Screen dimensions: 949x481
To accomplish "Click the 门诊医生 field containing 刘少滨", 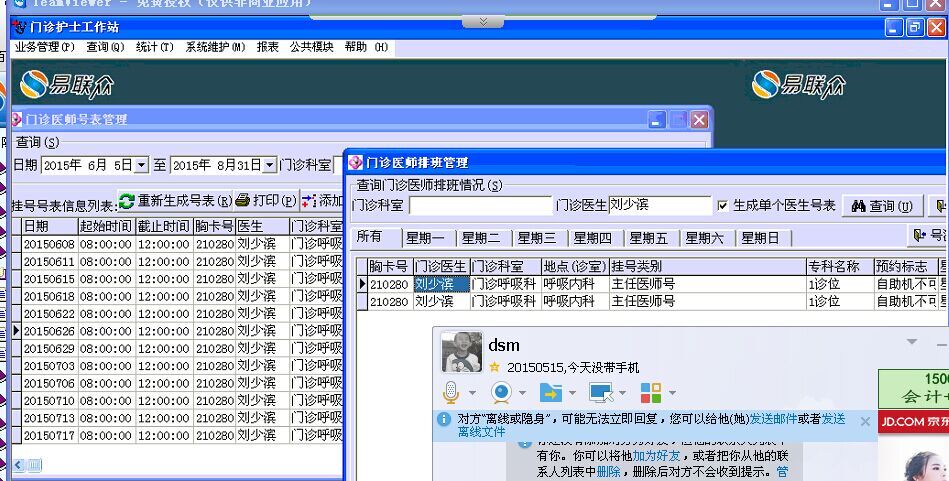I will pyautogui.click(x=660, y=205).
